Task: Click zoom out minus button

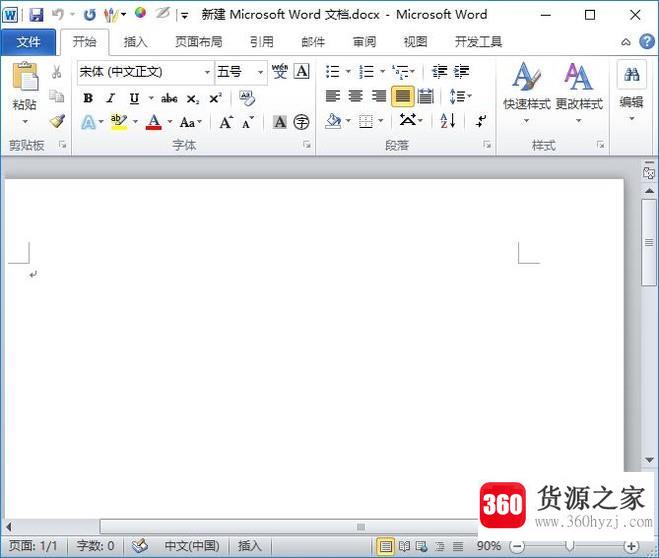Action: [517, 546]
